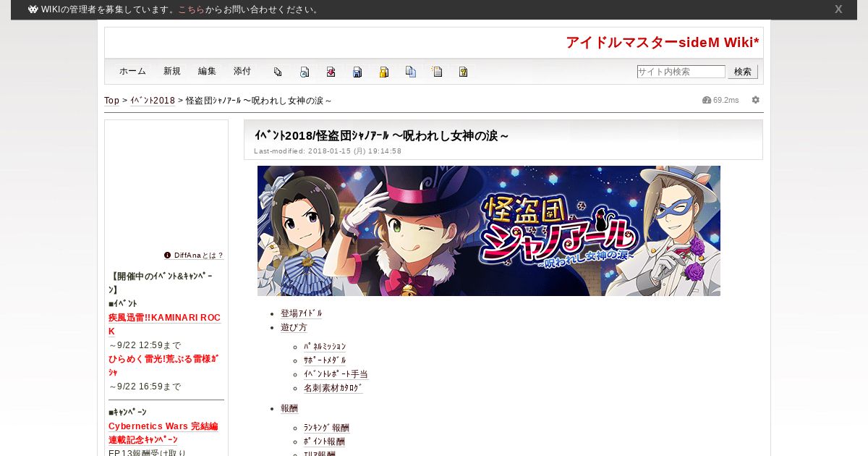The image size is (868, 456).
Task: Open ｲﾍﾞﾝﾄ2018 breadcrumb link
Action: pos(153,101)
